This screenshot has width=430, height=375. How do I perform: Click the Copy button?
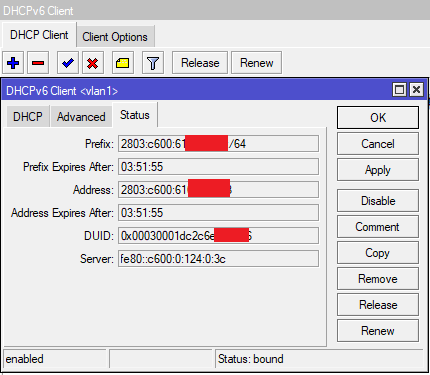point(378,253)
